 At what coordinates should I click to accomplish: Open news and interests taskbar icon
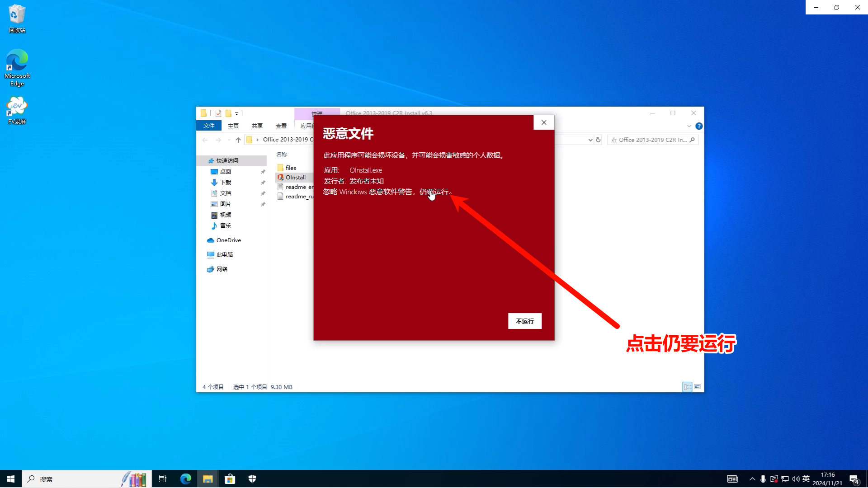tap(732, 479)
